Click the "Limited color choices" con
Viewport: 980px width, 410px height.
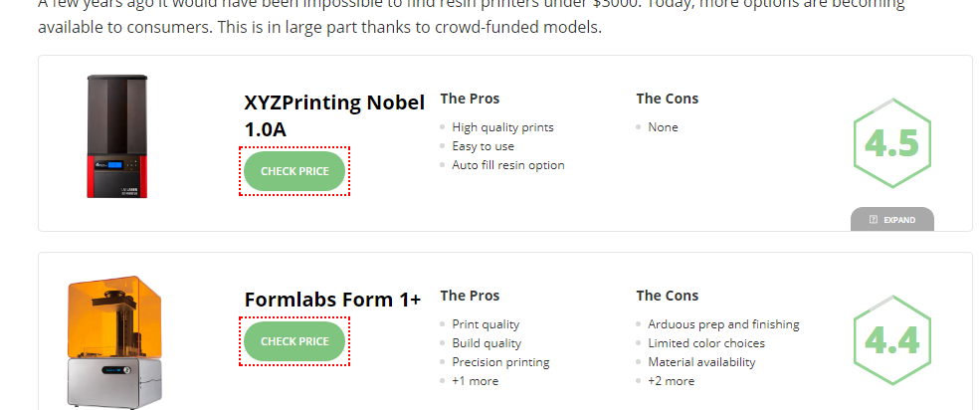706,343
